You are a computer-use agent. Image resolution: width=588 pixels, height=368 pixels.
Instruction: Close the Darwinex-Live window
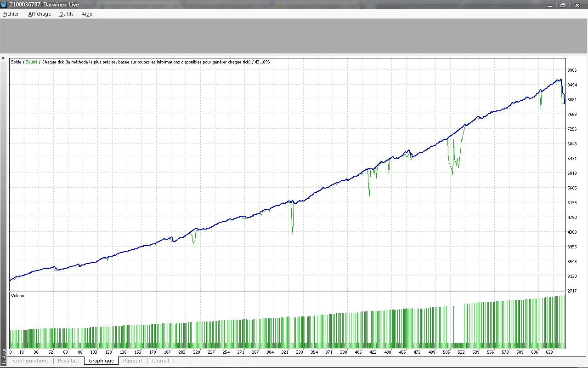click(x=577, y=5)
